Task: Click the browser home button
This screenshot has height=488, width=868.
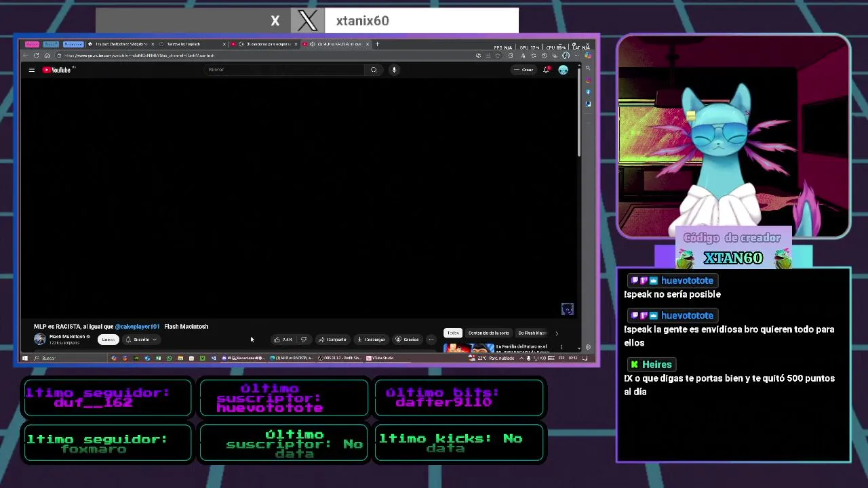Action: (x=47, y=56)
